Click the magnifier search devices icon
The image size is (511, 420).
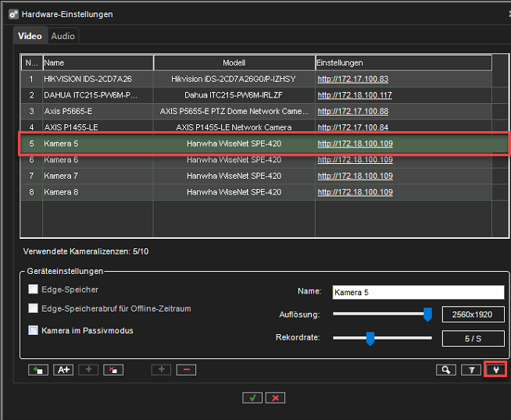[445, 370]
